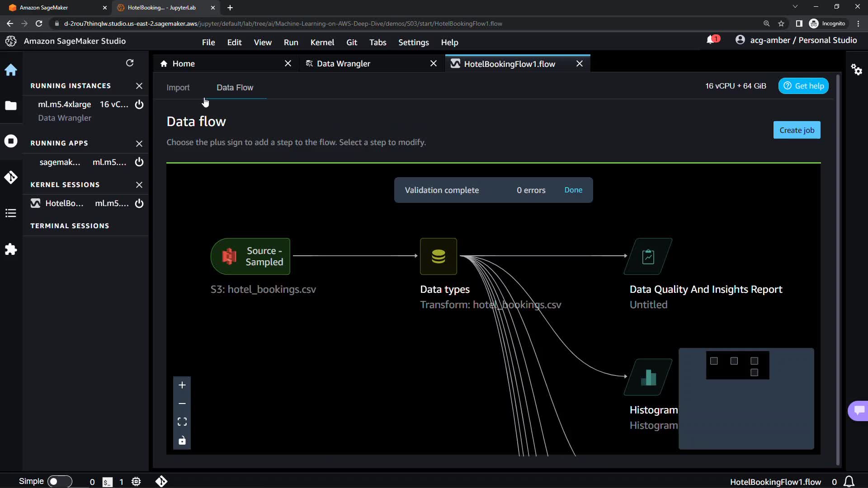Image resolution: width=868 pixels, height=488 pixels.
Task: Open the file browser folder icon
Action: click(x=11, y=106)
